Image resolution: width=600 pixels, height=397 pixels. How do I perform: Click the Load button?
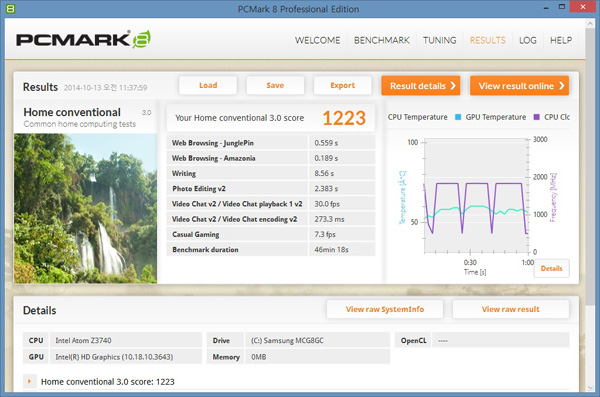tap(208, 85)
